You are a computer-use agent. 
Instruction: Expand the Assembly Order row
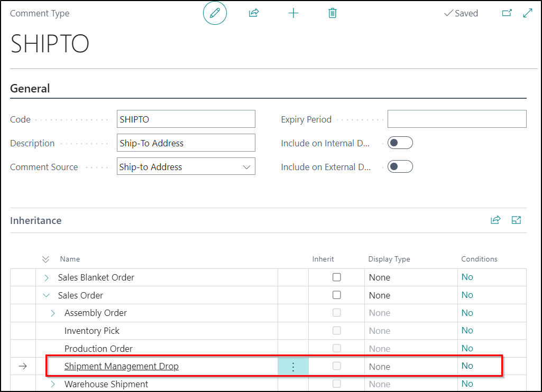click(53, 313)
